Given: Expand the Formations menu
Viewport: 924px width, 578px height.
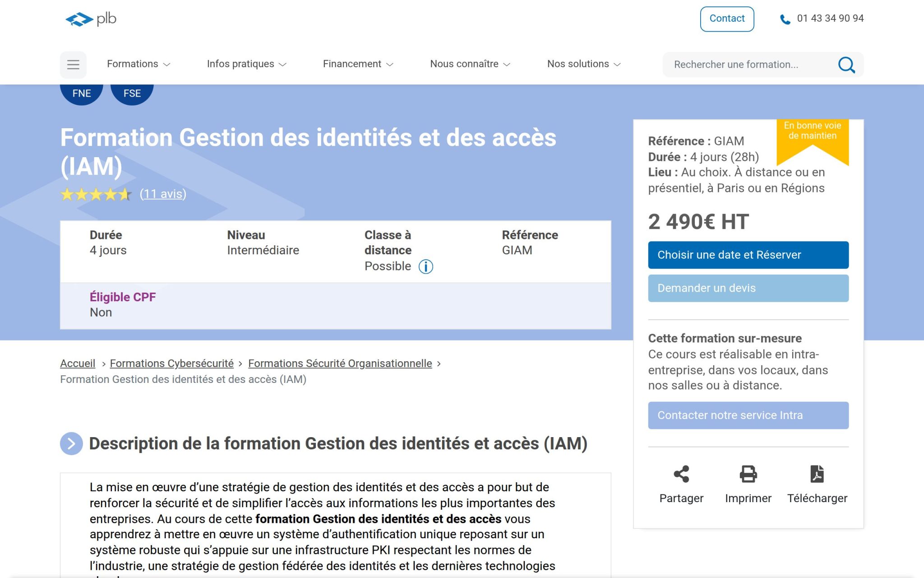Looking at the screenshot, I should 139,64.
